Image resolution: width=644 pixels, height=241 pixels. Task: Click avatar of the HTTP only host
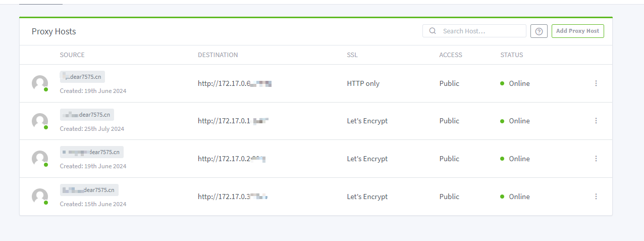[40, 83]
